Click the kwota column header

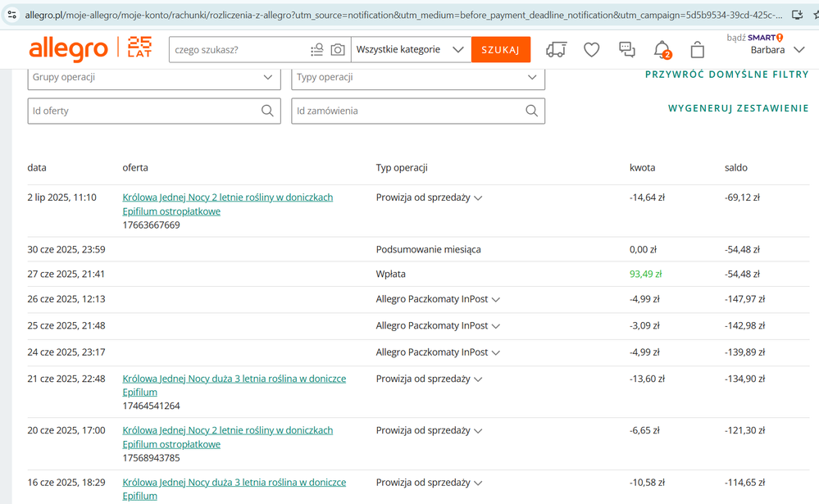tap(643, 168)
